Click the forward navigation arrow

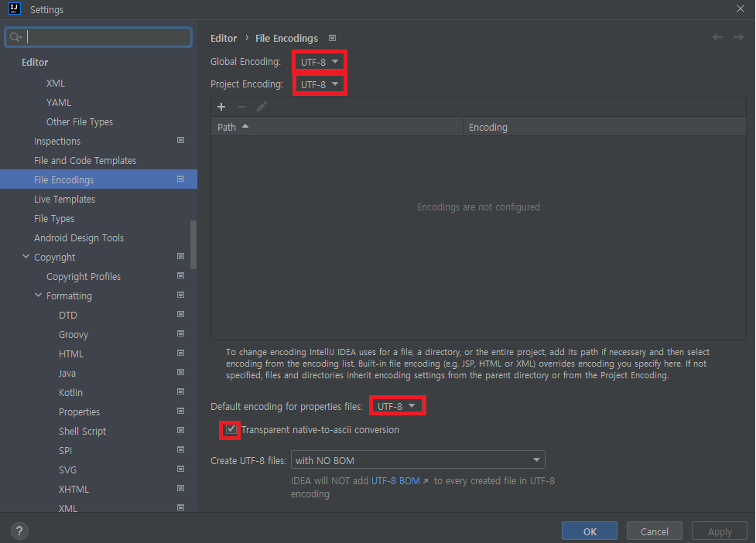pos(738,37)
